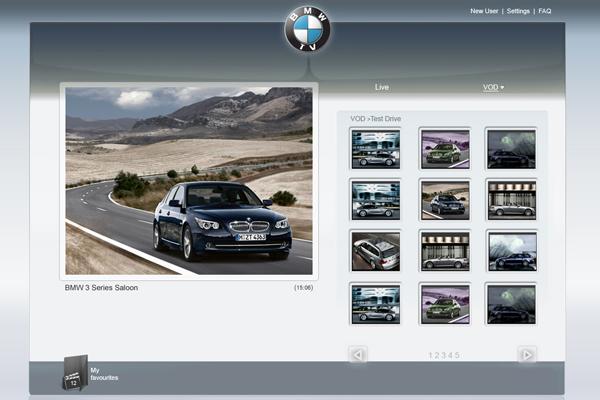Open third row overhead silver estate thumbnail
This screenshot has height=400, width=600.
click(376, 251)
